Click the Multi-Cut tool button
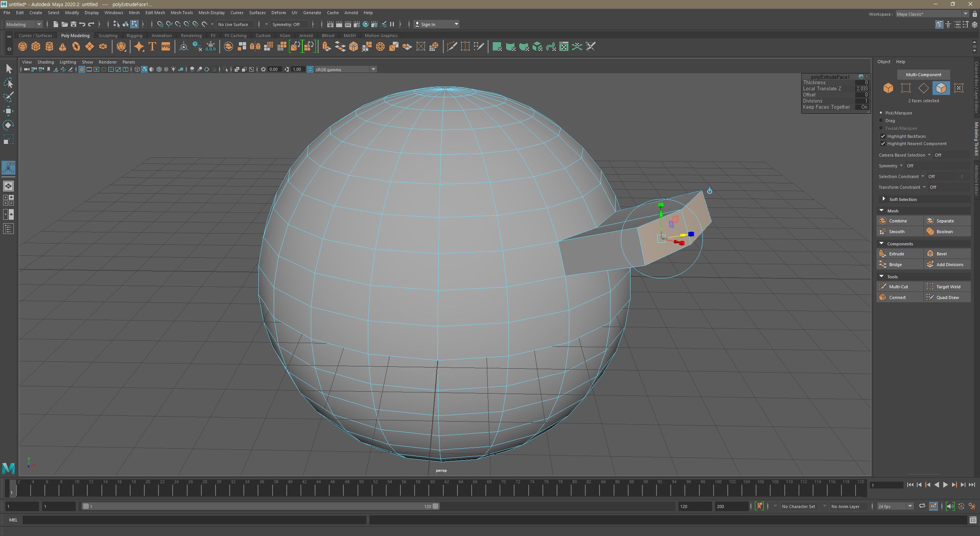Viewport: 980px width, 536px height. (x=900, y=287)
